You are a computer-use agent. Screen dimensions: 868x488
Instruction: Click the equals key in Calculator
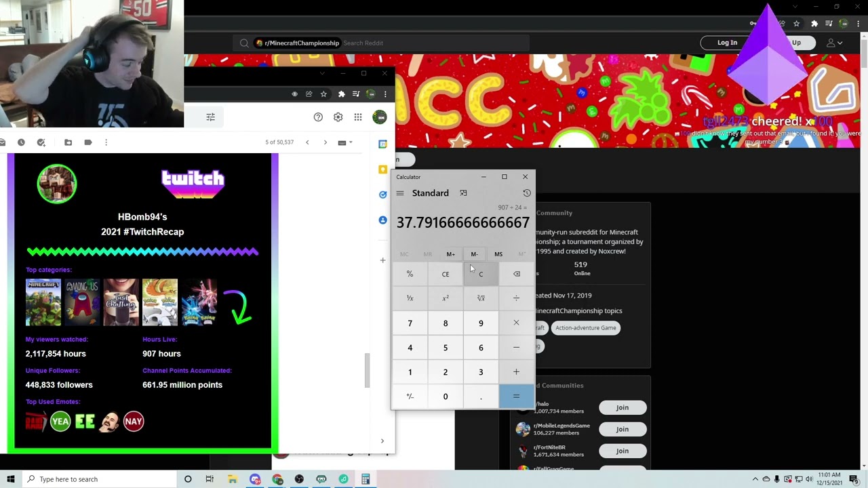[x=516, y=396]
